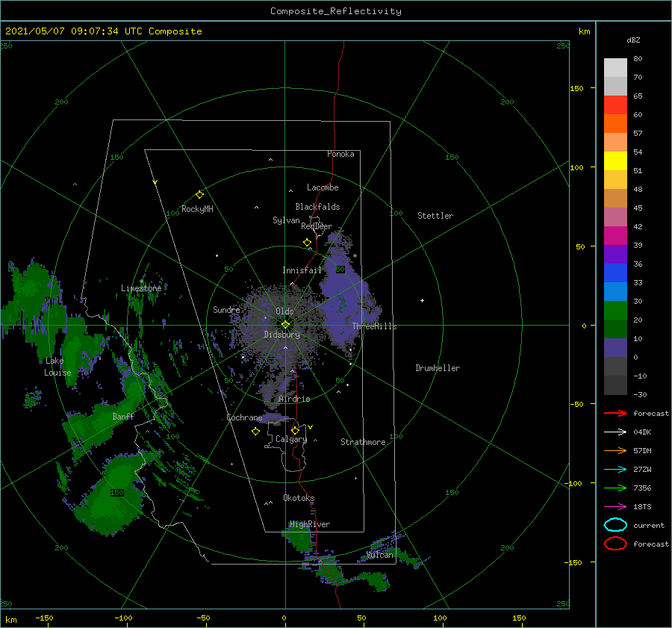Click the Airdrie city label
The image size is (672, 628).
[294, 399]
